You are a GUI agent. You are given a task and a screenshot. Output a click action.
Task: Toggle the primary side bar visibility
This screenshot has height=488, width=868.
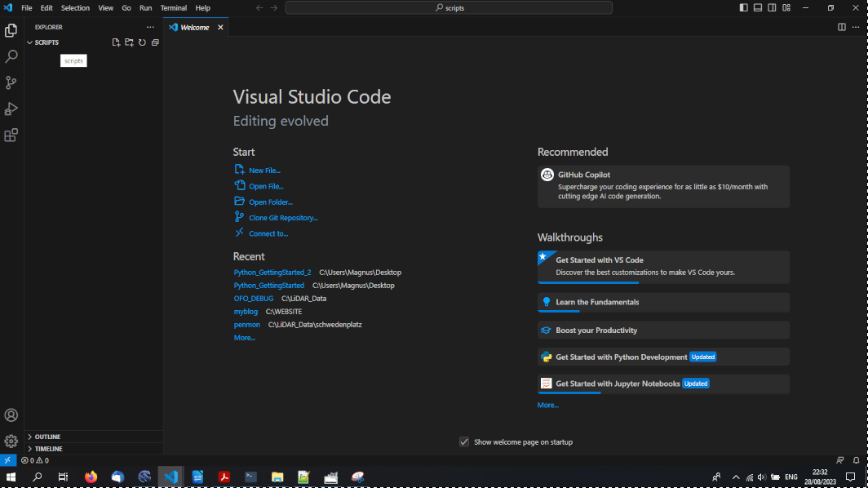[x=743, y=8]
